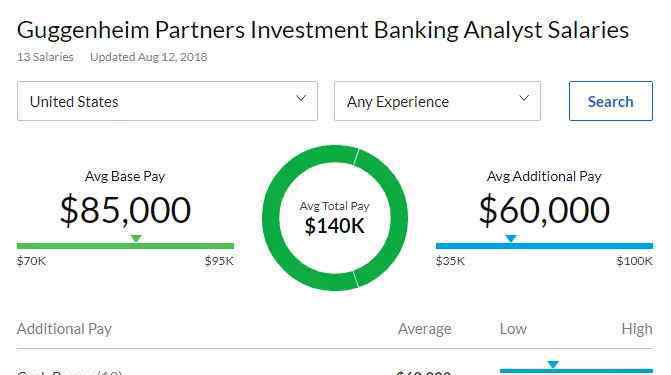The height and width of the screenshot is (375, 671).
Task: Click the blue Avg Additional Pay marker triangle
Action: coord(511,238)
